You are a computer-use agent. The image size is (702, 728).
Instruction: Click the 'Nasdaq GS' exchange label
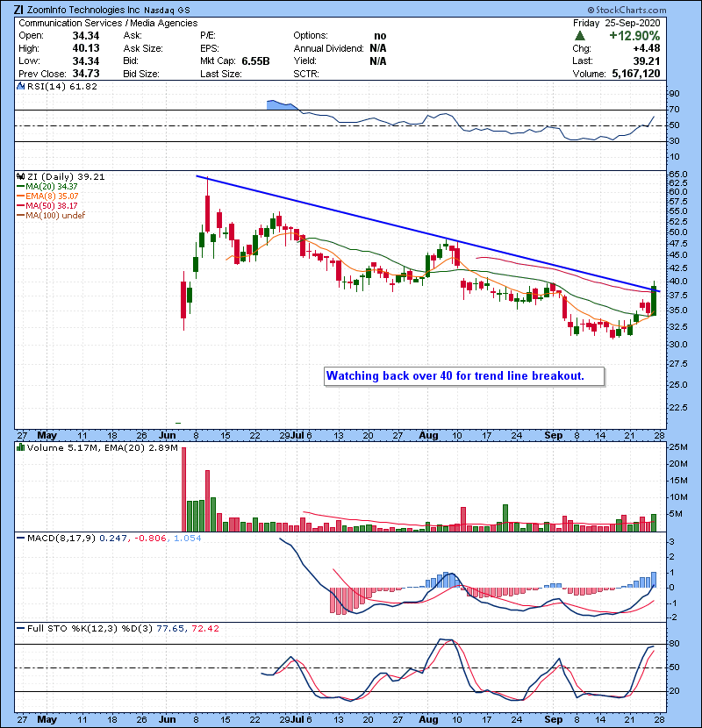click(167, 11)
